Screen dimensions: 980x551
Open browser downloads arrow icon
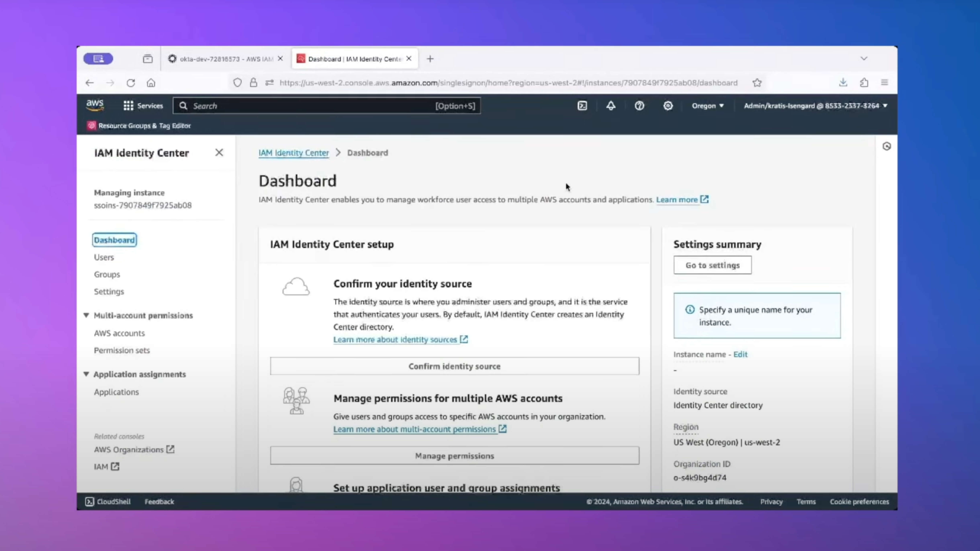[843, 83]
